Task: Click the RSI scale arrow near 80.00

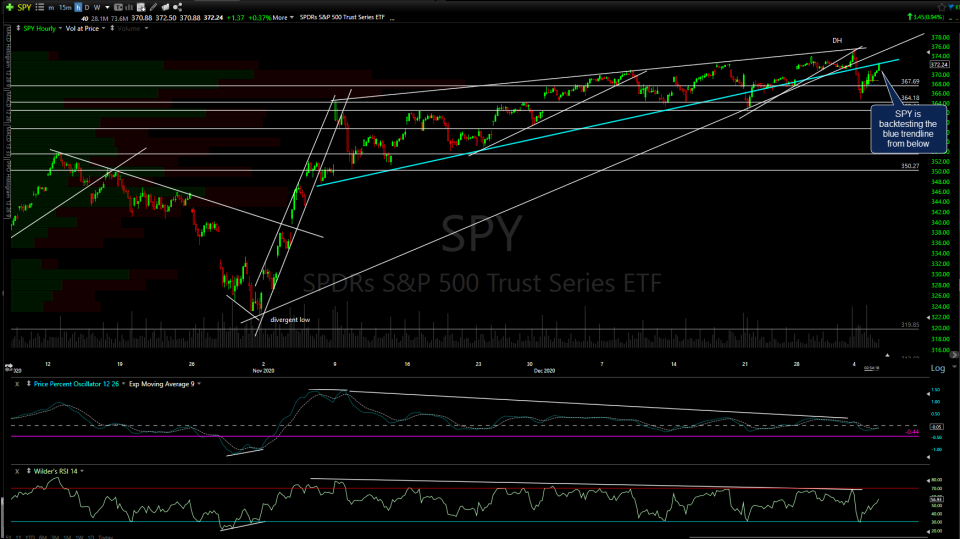Action: (928, 481)
